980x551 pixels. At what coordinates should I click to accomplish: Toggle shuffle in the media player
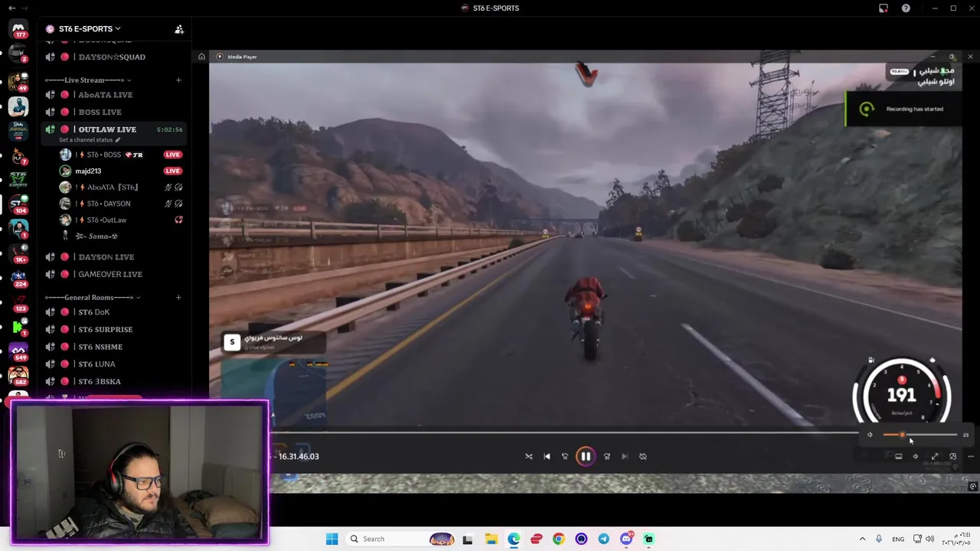point(528,456)
